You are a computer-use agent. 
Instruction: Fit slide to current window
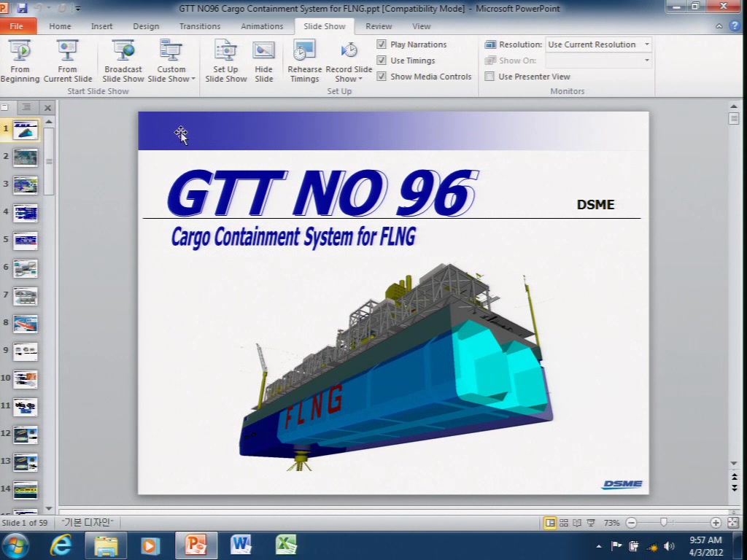733,523
